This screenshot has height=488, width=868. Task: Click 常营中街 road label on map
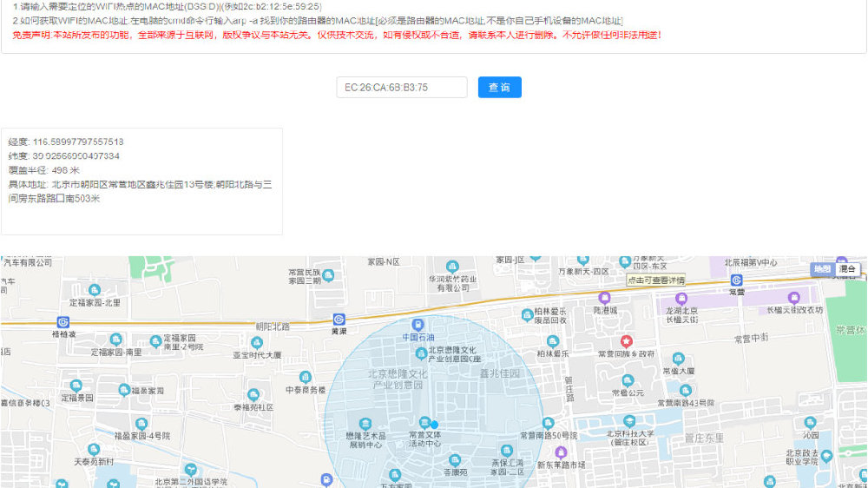tap(751, 339)
